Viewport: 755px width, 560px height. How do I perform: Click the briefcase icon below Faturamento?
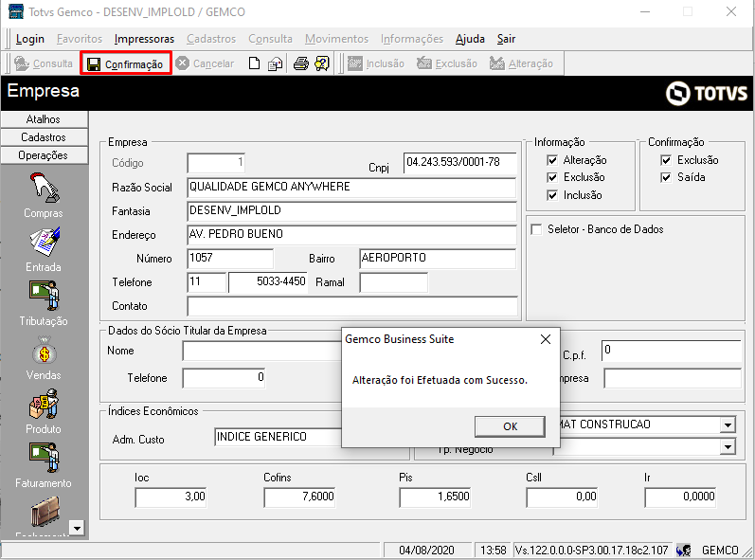45,512
